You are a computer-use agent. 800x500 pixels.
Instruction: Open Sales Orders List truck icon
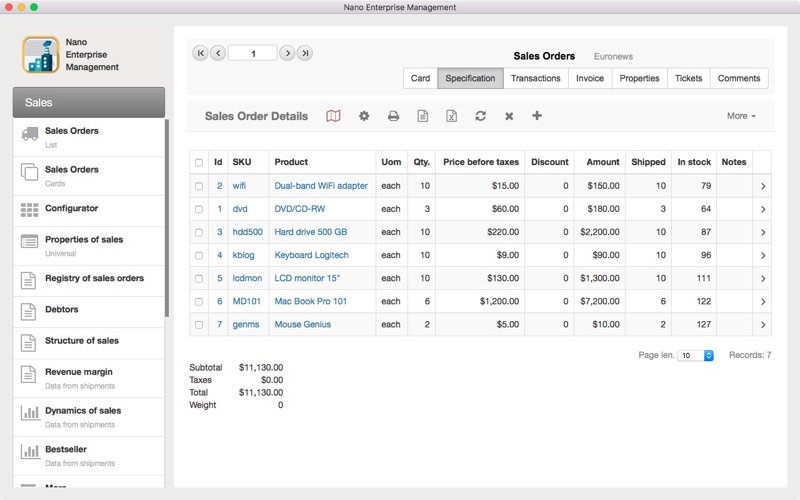[x=30, y=134]
